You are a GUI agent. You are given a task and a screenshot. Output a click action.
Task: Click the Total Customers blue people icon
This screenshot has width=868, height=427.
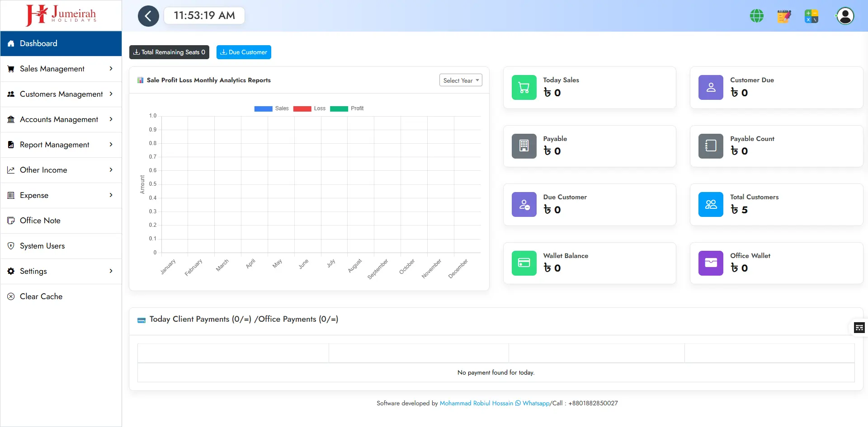710,204
